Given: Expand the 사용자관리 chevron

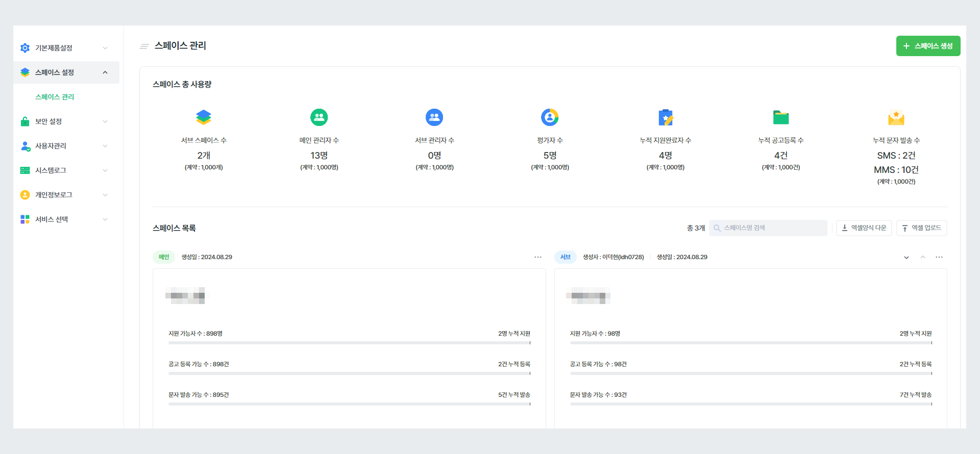Looking at the screenshot, I should coord(105,146).
